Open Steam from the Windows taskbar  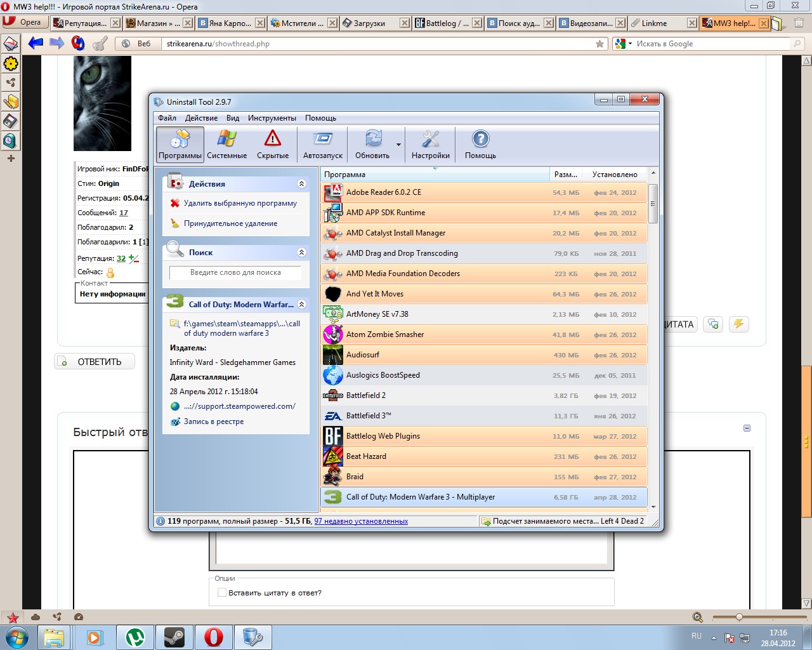[174, 637]
